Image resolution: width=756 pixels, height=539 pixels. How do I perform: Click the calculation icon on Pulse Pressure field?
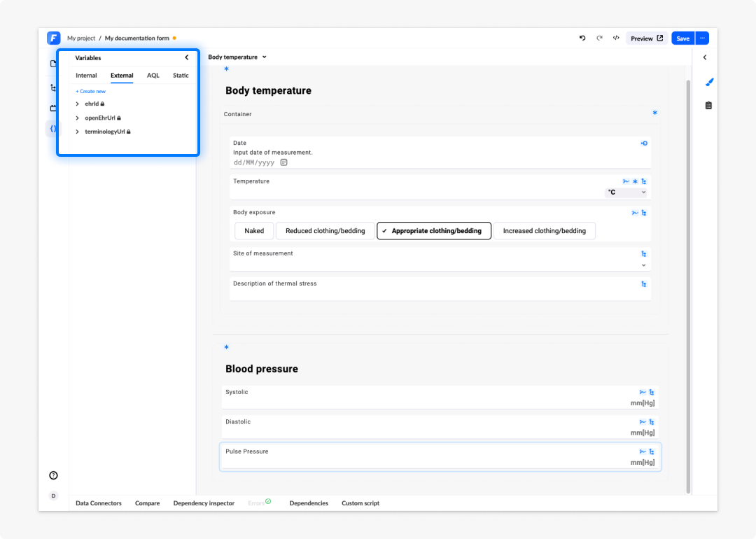point(642,451)
